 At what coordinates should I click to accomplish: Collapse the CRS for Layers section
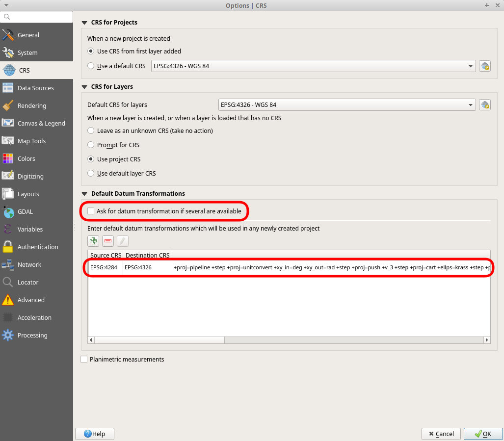click(x=84, y=87)
